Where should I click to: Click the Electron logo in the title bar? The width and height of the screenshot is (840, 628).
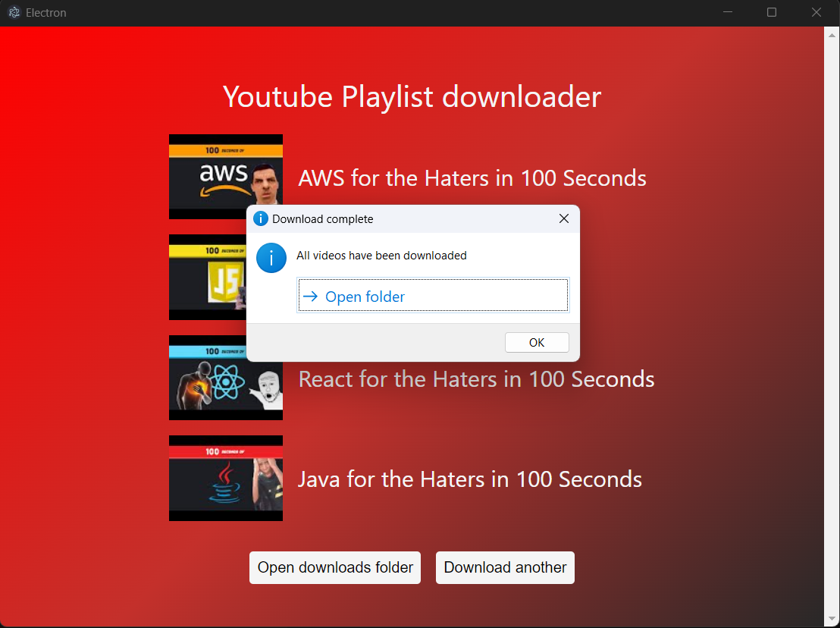pyautogui.click(x=14, y=12)
